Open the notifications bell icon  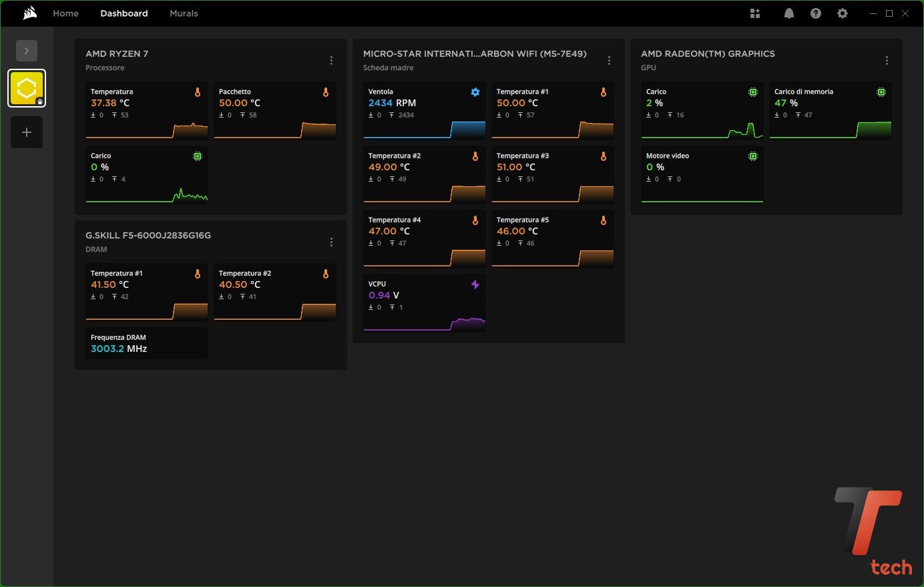pyautogui.click(x=789, y=13)
